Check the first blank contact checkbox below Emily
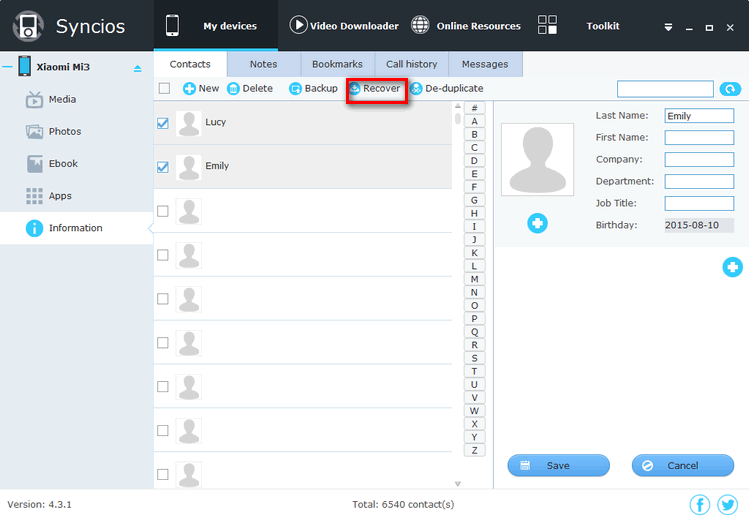The width and height of the screenshot is (749, 521). [163, 211]
